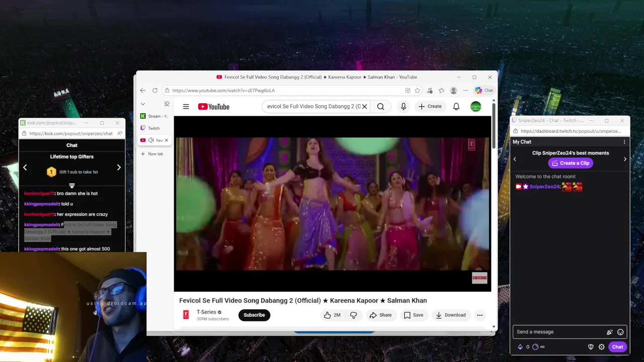The height and width of the screenshot is (362, 644).
Task: Show next Twitch chat banner
Action: click(625, 159)
